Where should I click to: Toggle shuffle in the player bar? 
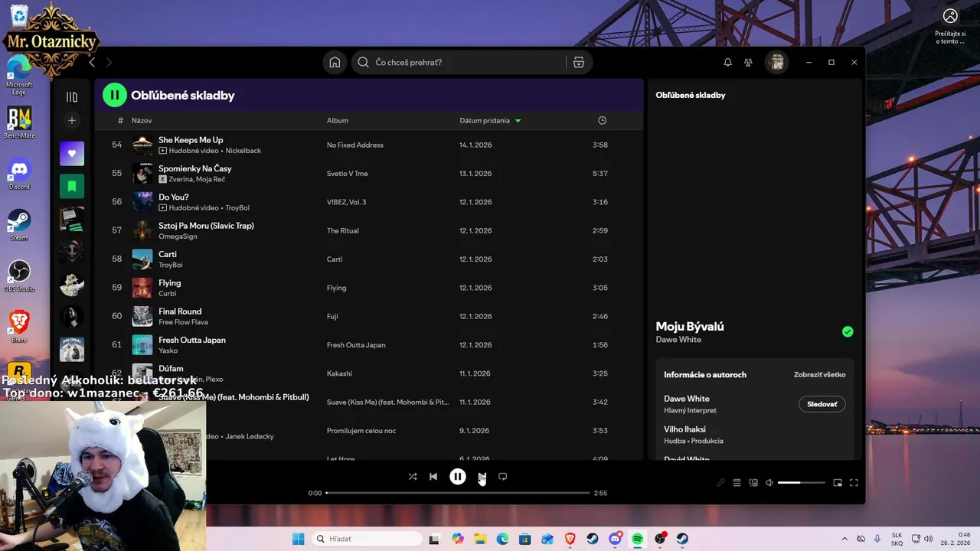click(x=413, y=476)
